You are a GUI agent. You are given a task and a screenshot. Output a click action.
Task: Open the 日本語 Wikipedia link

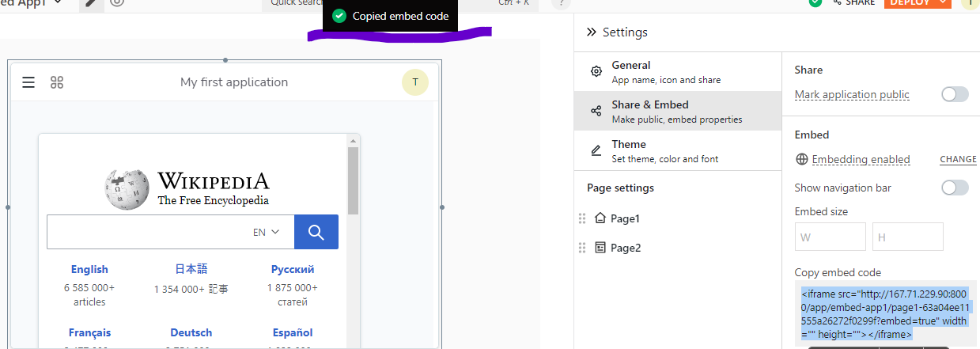191,269
